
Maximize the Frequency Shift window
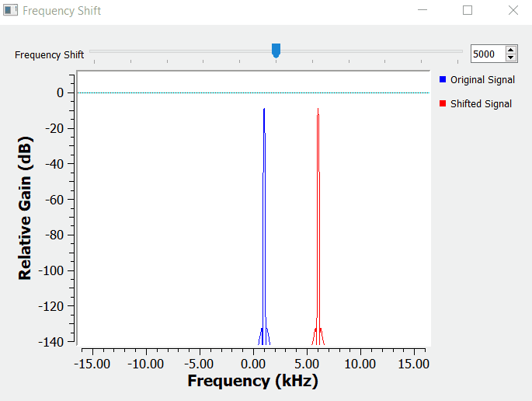pos(468,11)
